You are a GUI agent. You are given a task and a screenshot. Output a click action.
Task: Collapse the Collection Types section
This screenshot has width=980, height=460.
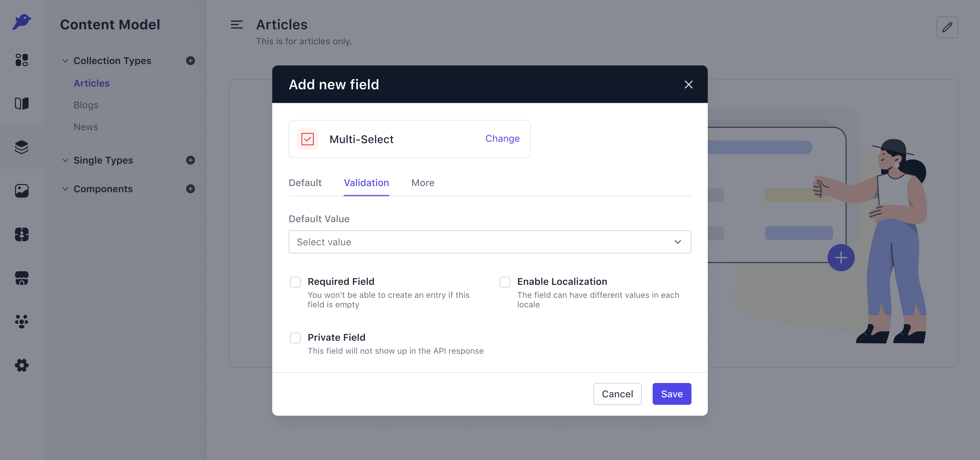point(65,61)
